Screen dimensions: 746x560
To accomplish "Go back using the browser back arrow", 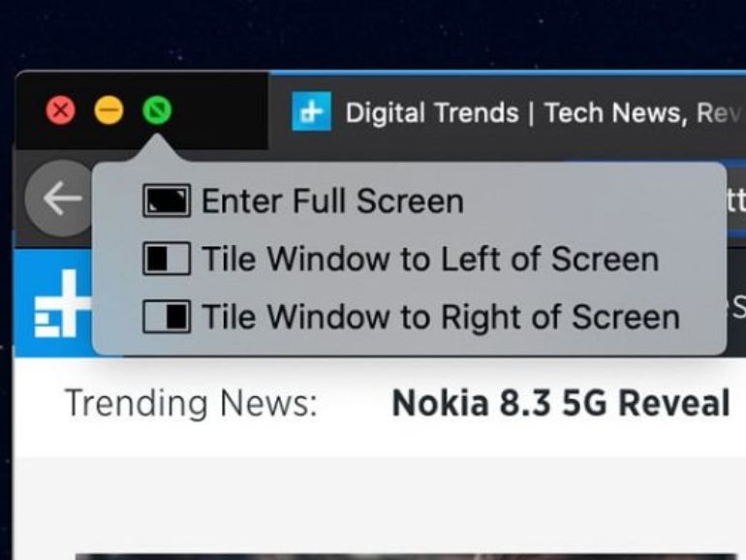I will pyautogui.click(x=60, y=198).
